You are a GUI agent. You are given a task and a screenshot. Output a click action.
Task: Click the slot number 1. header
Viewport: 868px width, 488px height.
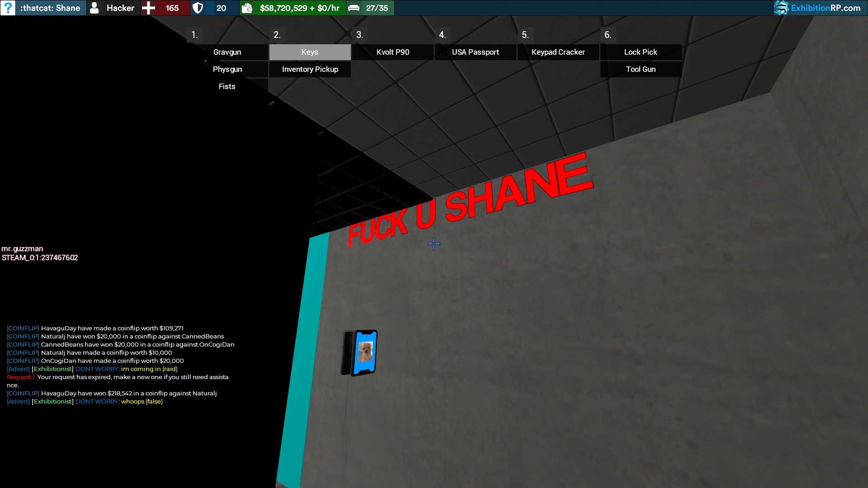(x=194, y=35)
